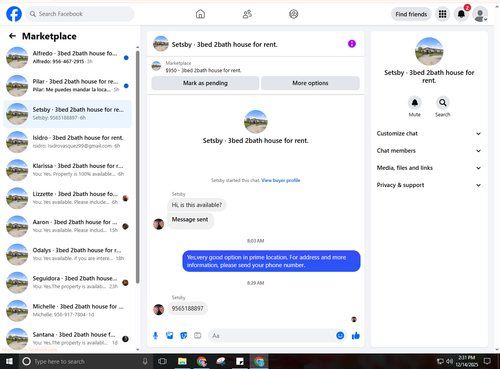This screenshot has height=369, width=500.
Task: Choose a GIF icon
Action: tap(198, 336)
